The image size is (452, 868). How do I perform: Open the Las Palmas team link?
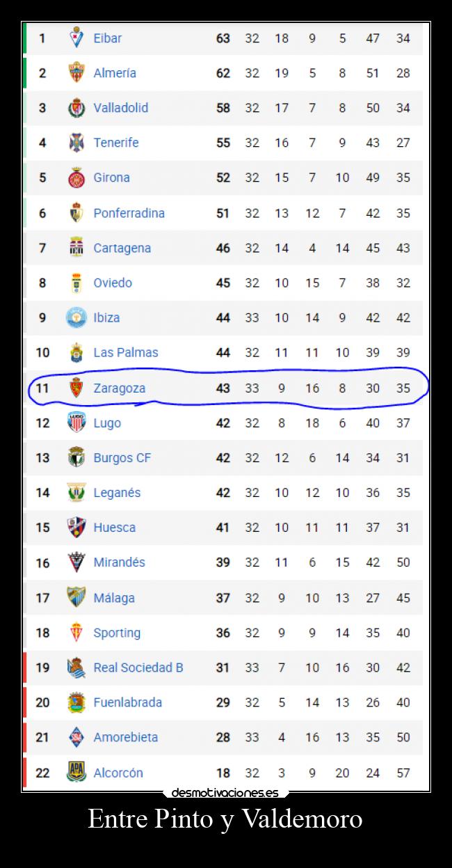(x=126, y=352)
